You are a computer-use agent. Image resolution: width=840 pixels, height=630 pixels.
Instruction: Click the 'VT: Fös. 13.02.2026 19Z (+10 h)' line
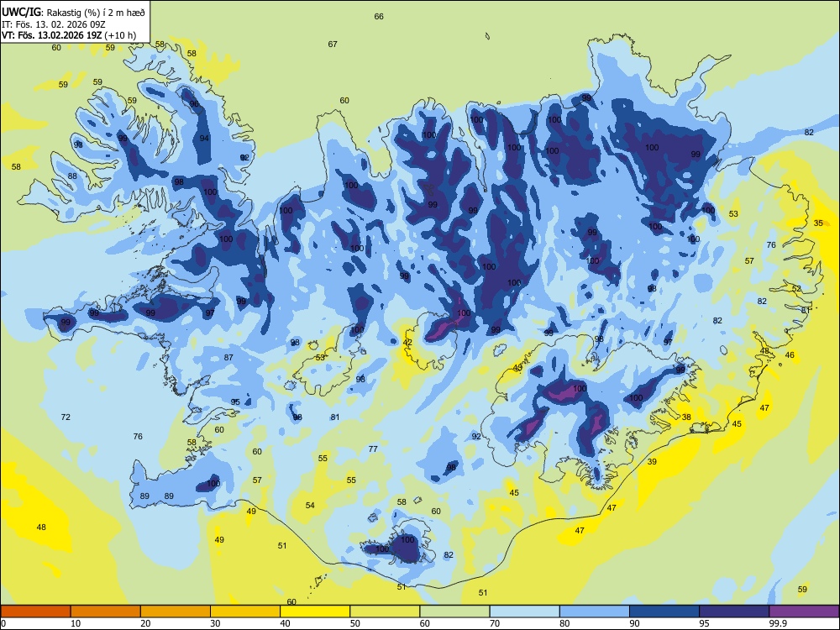pyautogui.click(x=69, y=35)
